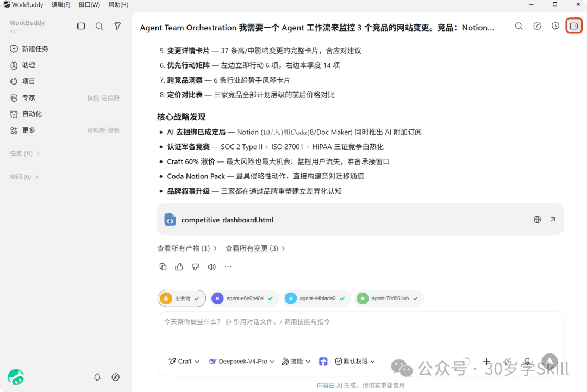This screenshot has width=587, height=392.
Task: Open the competitive_dashboard.html file card
Action: [360, 220]
